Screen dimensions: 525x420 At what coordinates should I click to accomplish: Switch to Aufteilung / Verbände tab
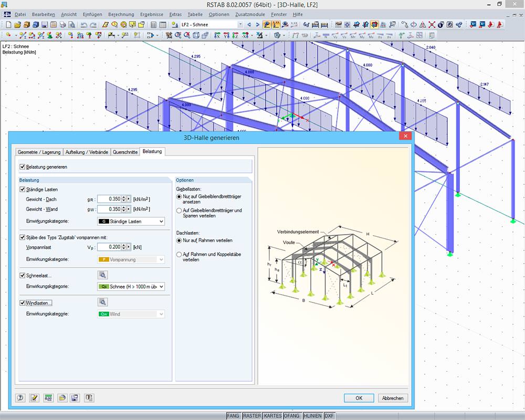pyautogui.click(x=87, y=152)
